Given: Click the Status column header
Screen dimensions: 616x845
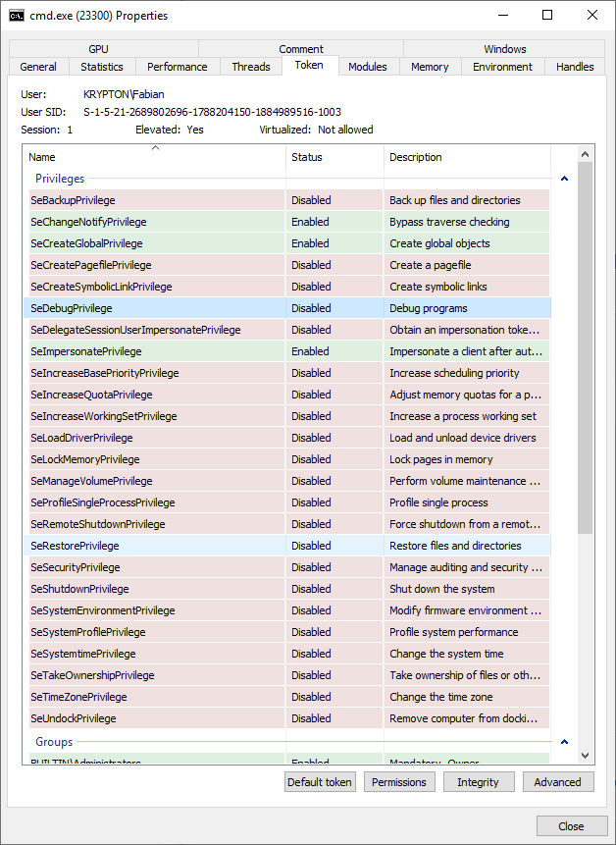Looking at the screenshot, I should [x=334, y=157].
